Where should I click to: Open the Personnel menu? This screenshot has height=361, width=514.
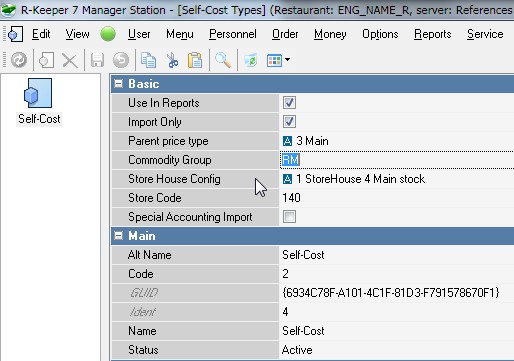[233, 34]
